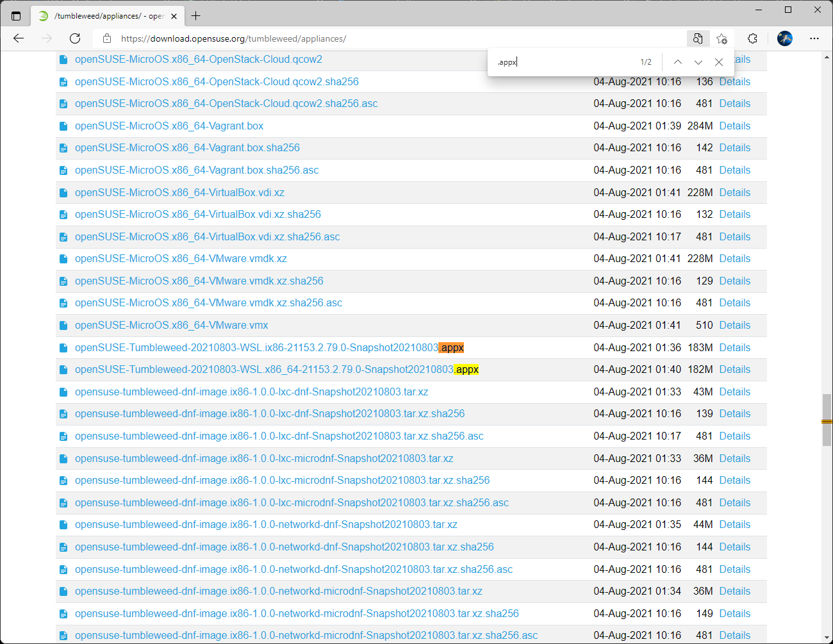
Task: Click file icon beside networkd-microdnf tar.xz
Action: [x=63, y=591]
